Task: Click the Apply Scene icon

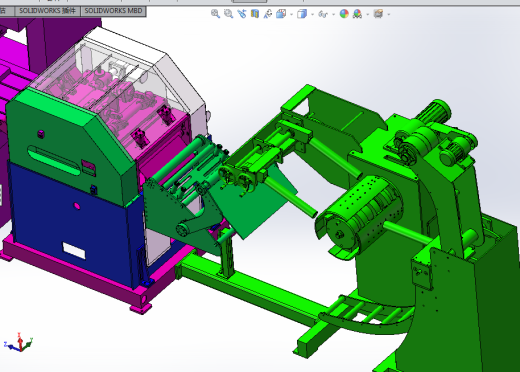Action: [x=357, y=14]
